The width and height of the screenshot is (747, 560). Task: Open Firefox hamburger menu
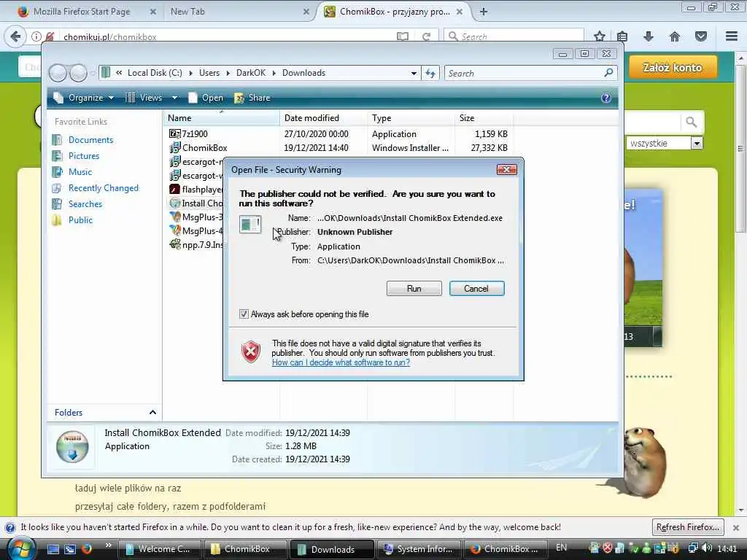(x=732, y=36)
